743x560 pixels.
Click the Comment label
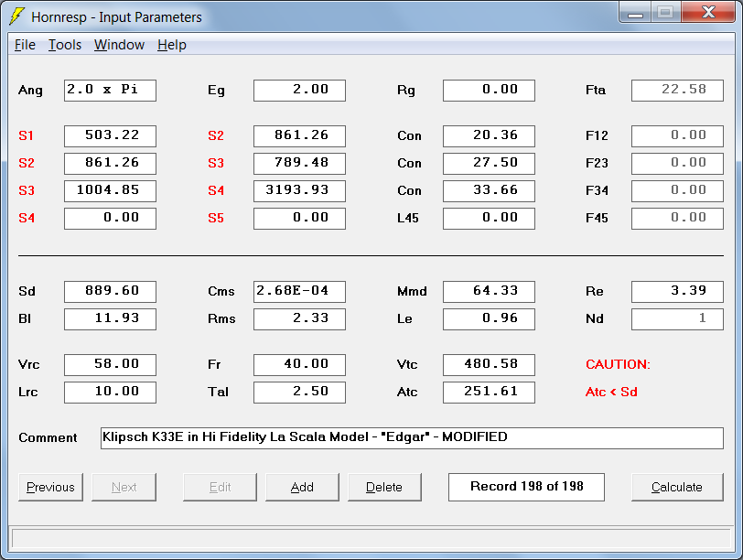pyautogui.click(x=48, y=437)
